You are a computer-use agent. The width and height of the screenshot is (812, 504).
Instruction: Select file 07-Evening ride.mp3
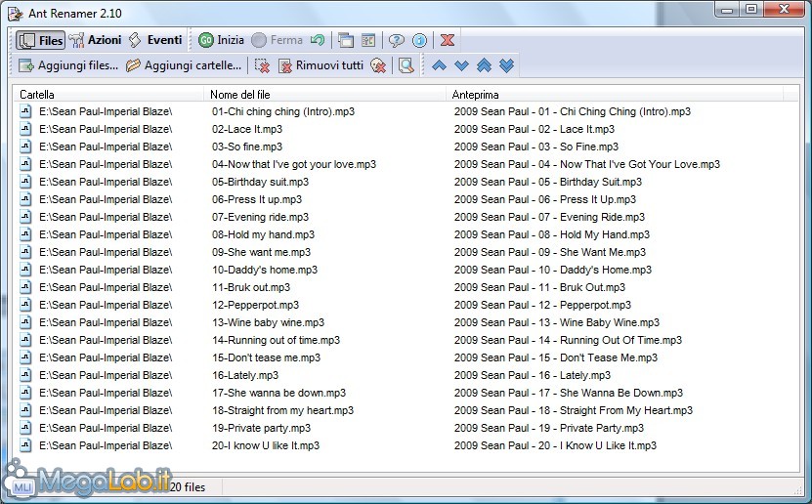point(260,218)
